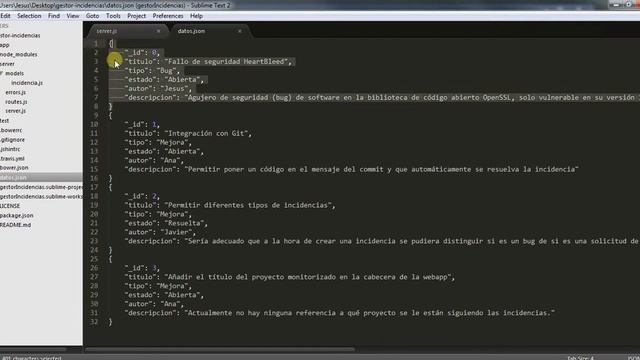Open the Help menu
Screen dimensions: 640x360
click(x=196, y=16)
